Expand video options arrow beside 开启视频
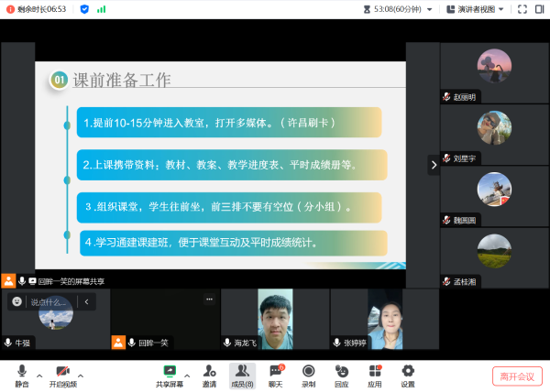The height and width of the screenshot is (392, 550). point(81,376)
